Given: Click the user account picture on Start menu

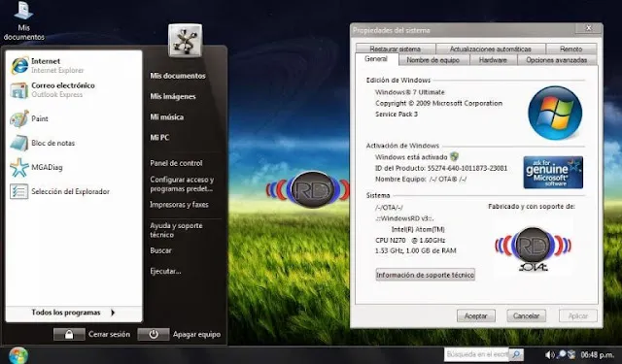Looking at the screenshot, I should pyautogui.click(x=185, y=41).
